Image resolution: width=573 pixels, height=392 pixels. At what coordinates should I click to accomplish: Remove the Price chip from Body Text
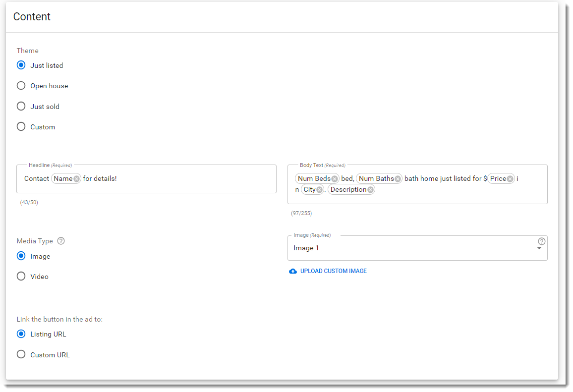510,179
